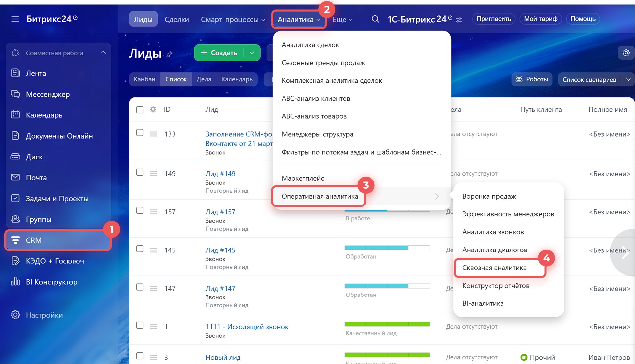Click row drag handle for lead 133
This screenshot has height=364, width=635.
pos(153,134)
